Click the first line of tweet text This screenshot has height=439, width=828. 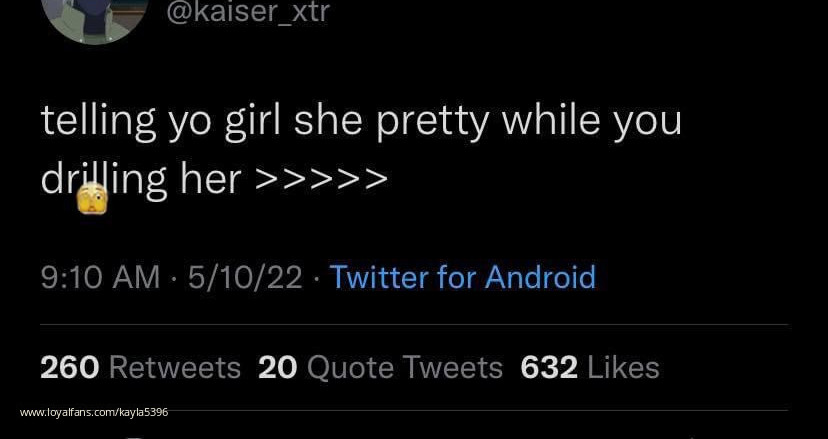click(x=360, y=122)
